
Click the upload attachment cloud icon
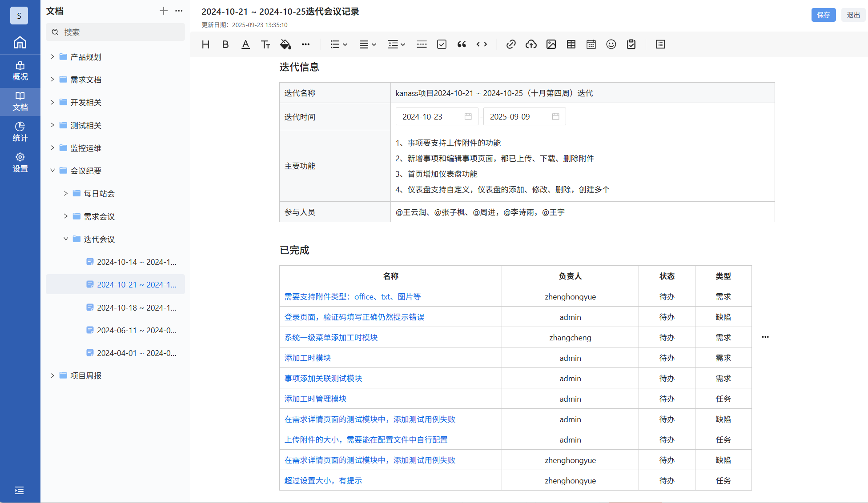(531, 44)
